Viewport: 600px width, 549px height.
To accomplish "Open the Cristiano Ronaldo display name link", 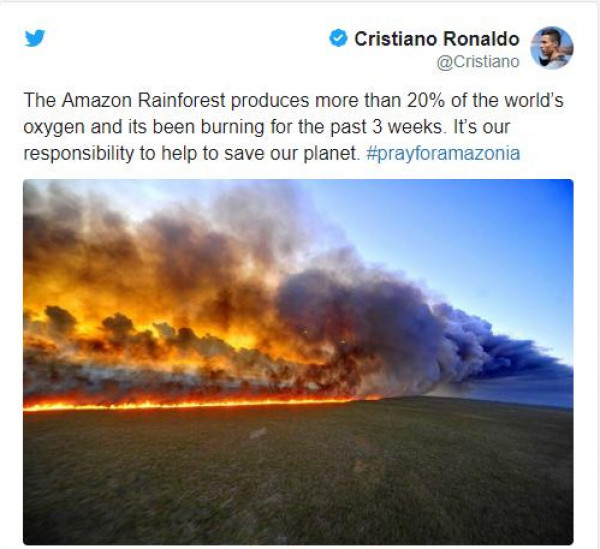I will coord(437,39).
